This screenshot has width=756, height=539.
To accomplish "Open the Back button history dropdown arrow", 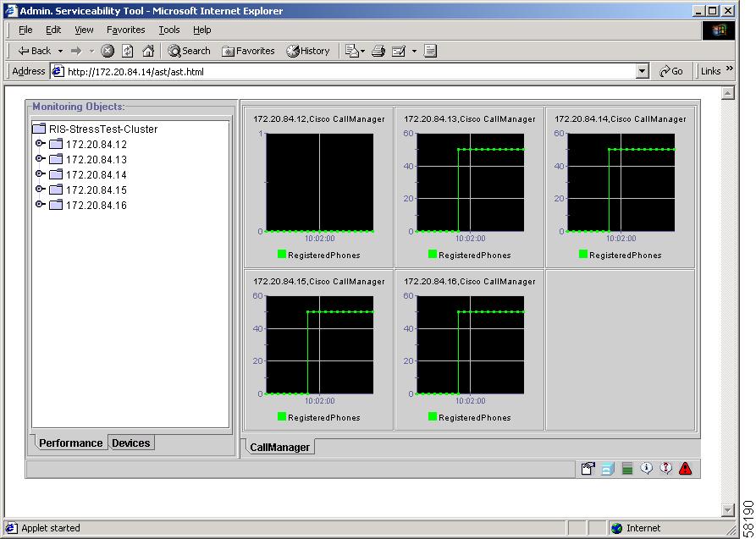I will (60, 51).
